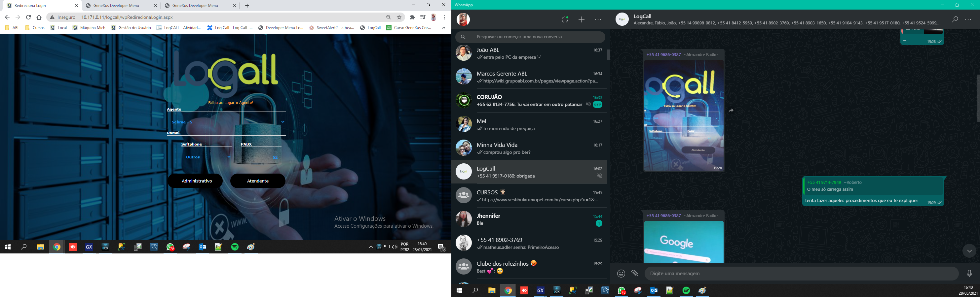Open Jhennifer chat
980x297 pixels.
(529, 219)
